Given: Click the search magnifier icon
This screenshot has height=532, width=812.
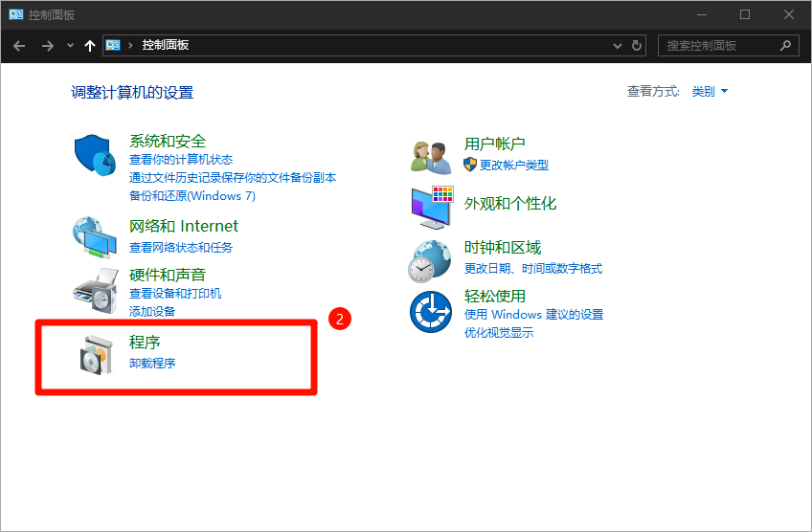Looking at the screenshot, I should (x=785, y=46).
